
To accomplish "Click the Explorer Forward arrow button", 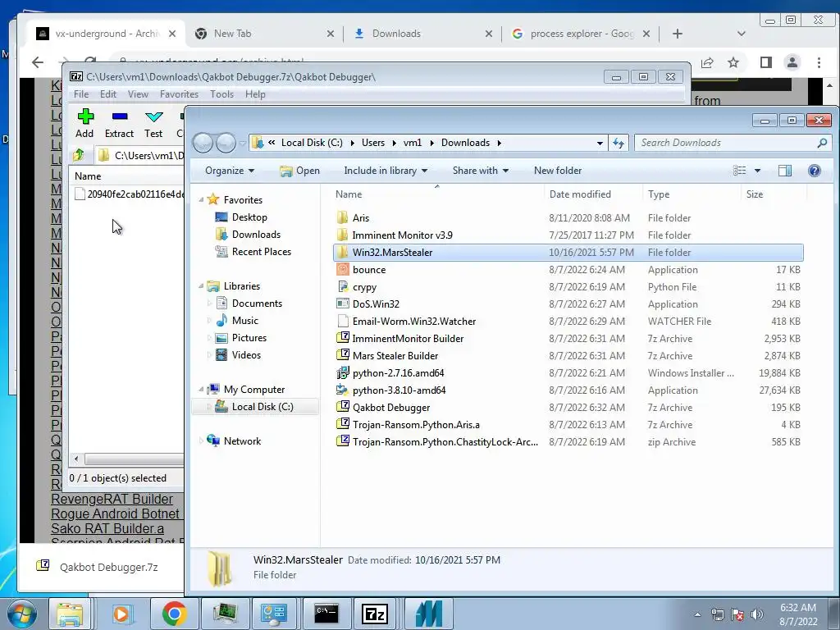I will tap(226, 143).
